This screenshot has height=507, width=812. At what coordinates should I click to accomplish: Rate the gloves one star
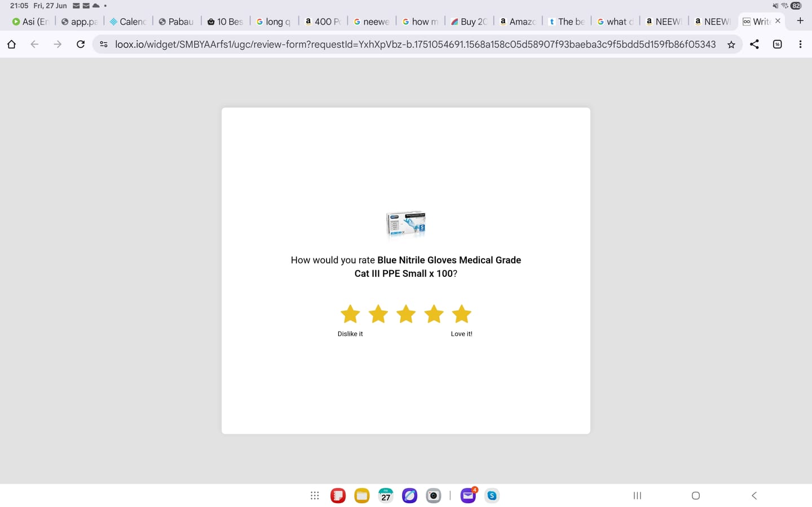tap(350, 314)
